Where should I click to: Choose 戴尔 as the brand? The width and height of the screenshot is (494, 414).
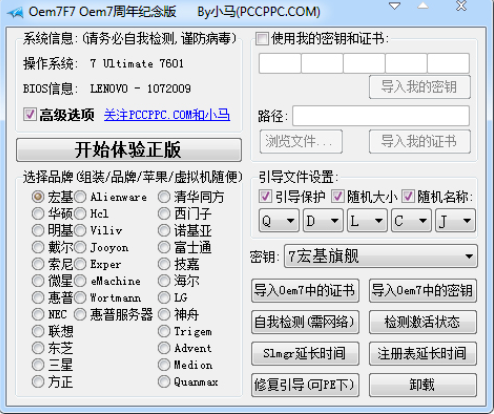[x=38, y=247]
